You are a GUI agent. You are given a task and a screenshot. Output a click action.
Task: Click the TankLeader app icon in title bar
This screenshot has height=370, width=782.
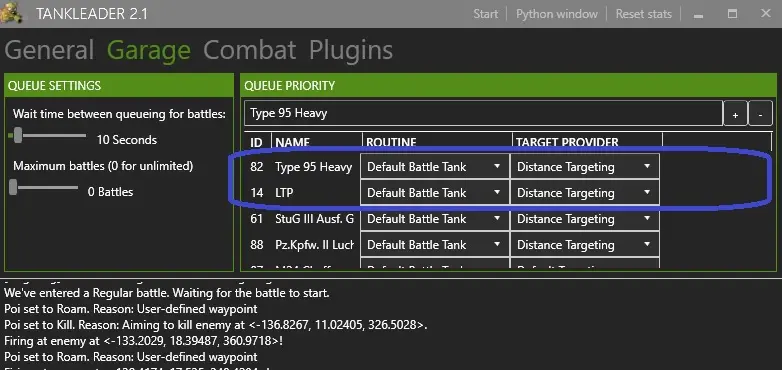tap(11, 12)
